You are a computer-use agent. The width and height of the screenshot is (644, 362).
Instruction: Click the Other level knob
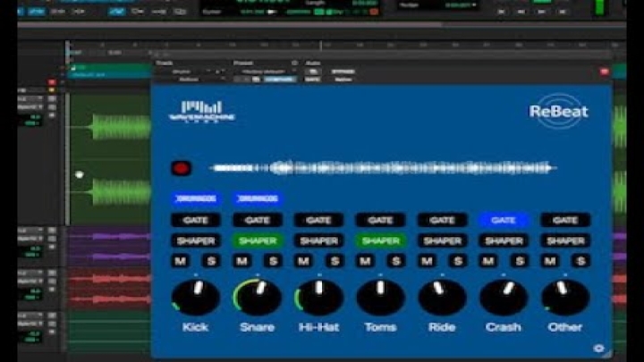(x=565, y=297)
